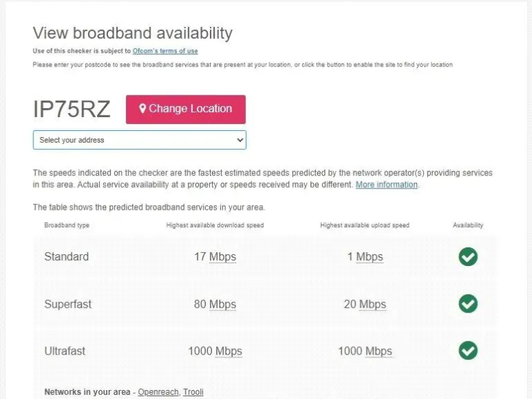Image resolution: width=532 pixels, height=399 pixels.
Task: Click Mbps abbreviation for Ultrafast download speed
Action: click(x=229, y=351)
